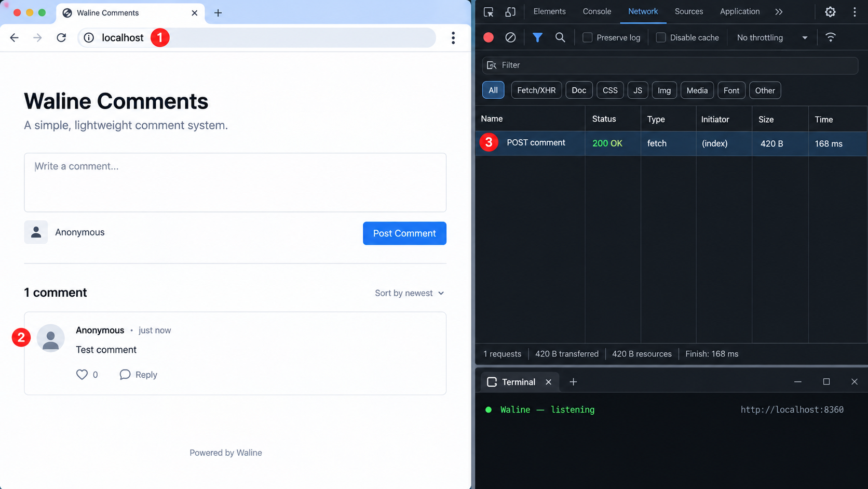Click the Post Comment button

tap(404, 233)
